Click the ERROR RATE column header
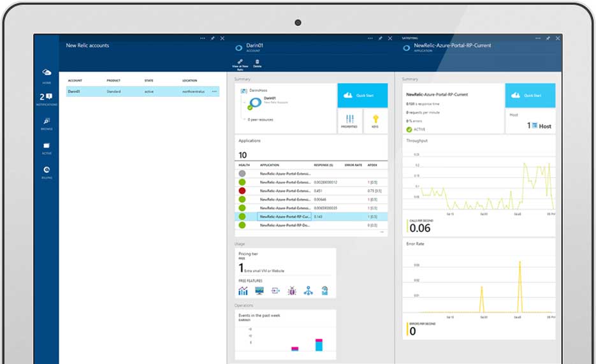Viewport: 596px width, 364px height. pyautogui.click(x=353, y=165)
